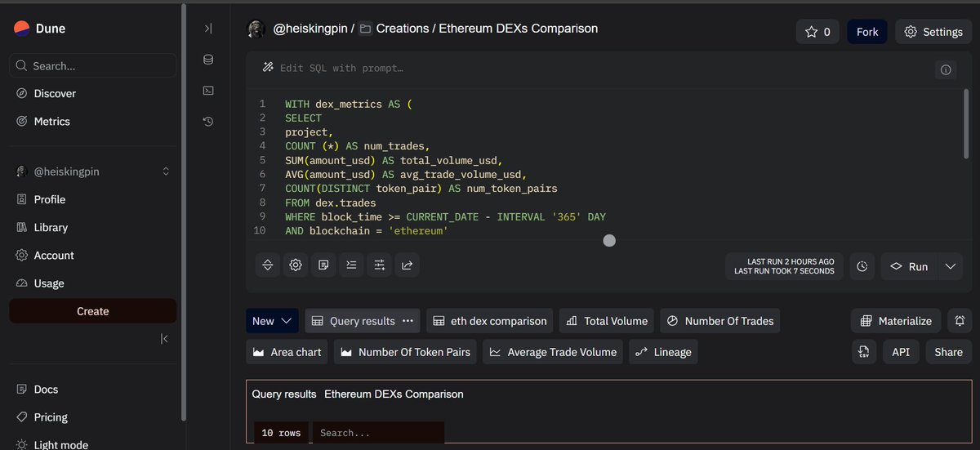The height and width of the screenshot is (450, 980).
Task: Open the schedule clock icon beside Run
Action: tap(862, 266)
